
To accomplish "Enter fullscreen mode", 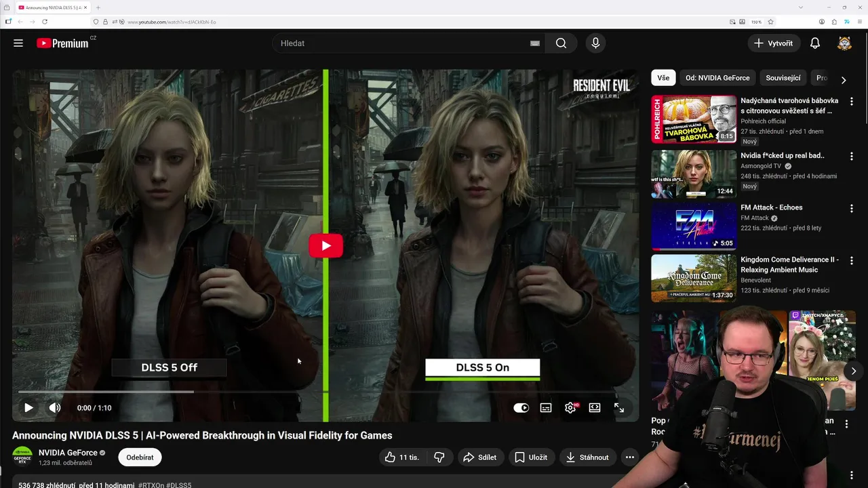I will coord(619,408).
